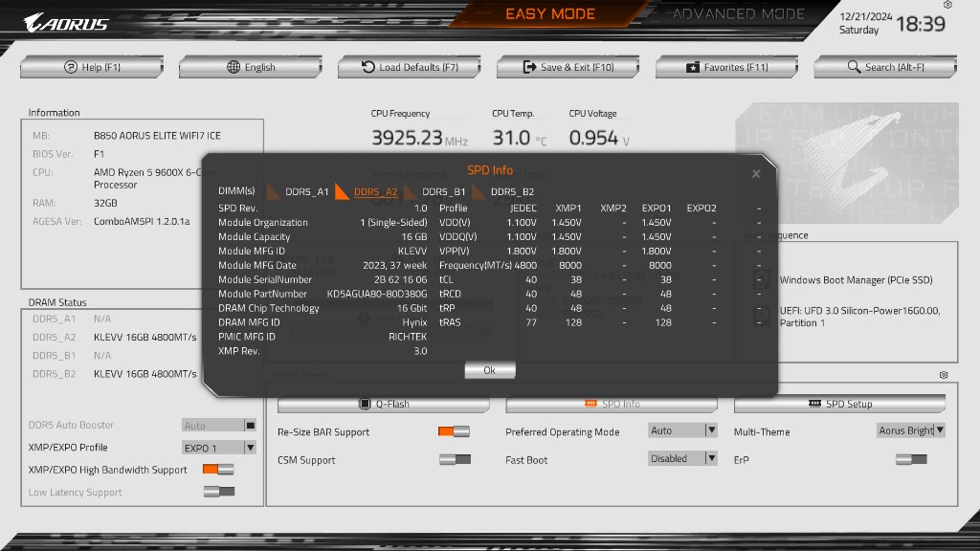Viewport: 980px width, 551px height.
Task: Click Save & Exit arrow icon
Action: 529,67
